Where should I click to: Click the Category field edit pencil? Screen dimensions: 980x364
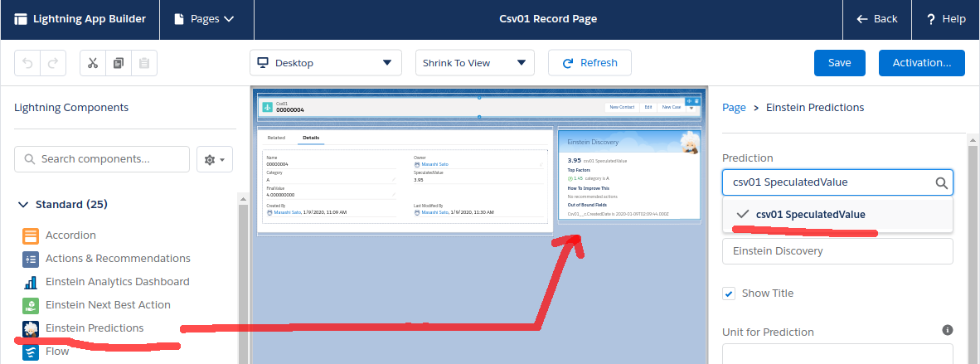point(394,179)
